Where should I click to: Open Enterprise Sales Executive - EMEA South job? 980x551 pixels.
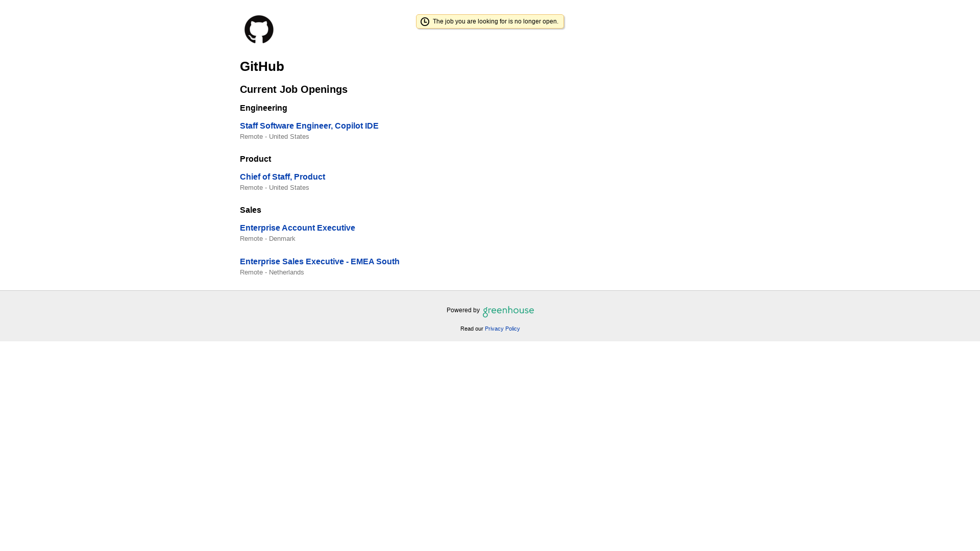(320, 262)
